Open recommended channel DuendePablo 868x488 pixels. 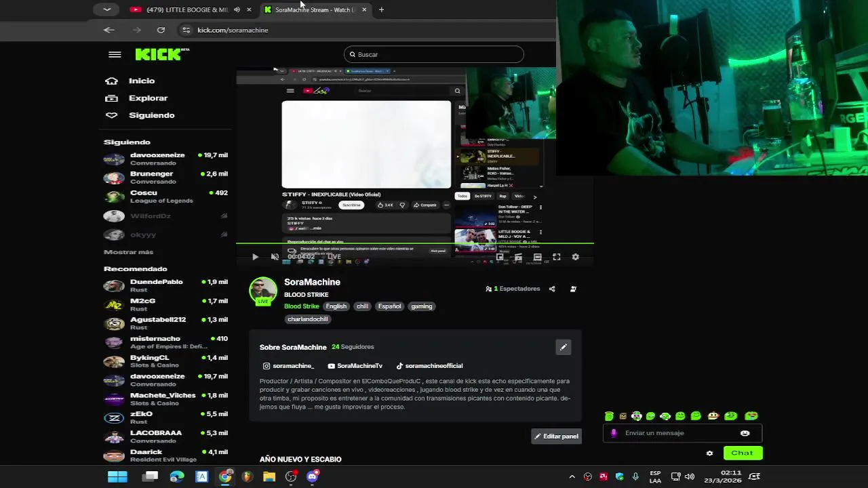tap(165, 285)
